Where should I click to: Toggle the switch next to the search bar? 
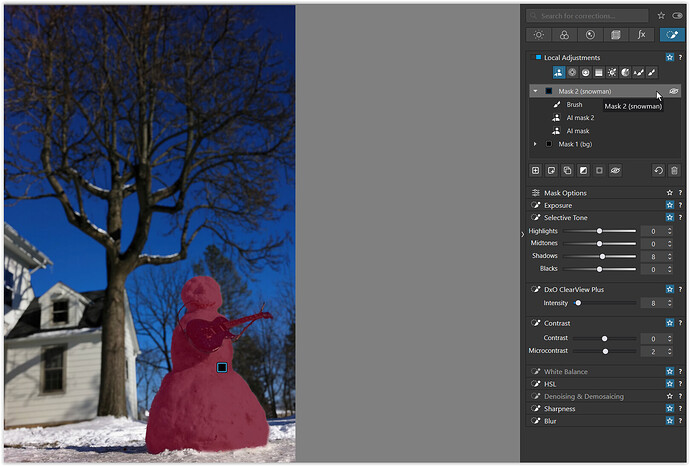[677, 16]
